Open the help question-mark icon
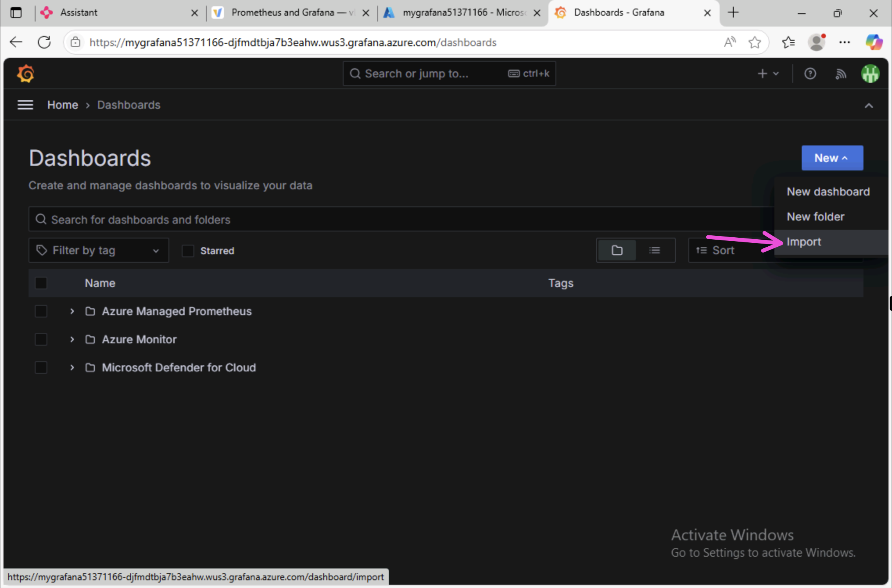Viewport: 892px width, 588px height. click(x=810, y=73)
